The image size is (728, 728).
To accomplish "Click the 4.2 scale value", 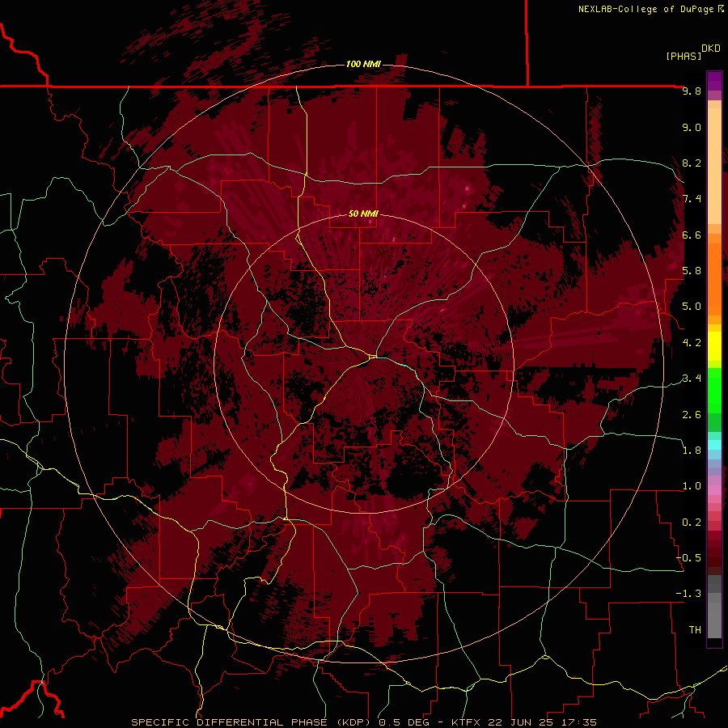I will point(692,343).
